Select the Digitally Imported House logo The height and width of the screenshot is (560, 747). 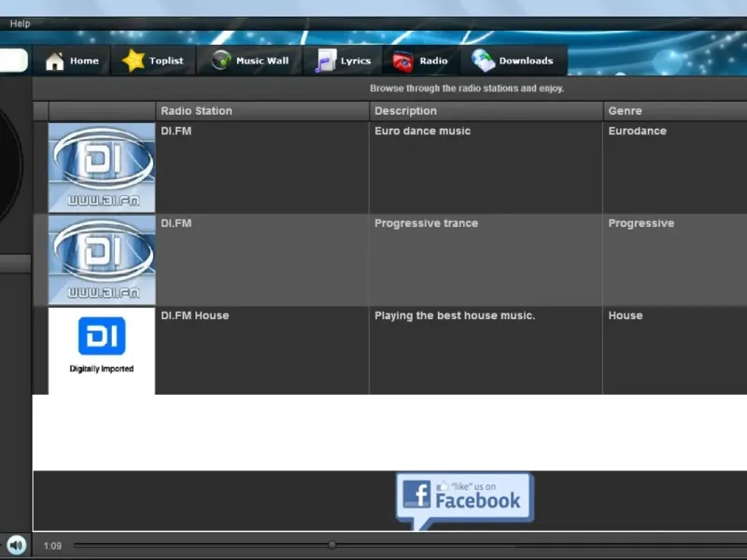pyautogui.click(x=102, y=351)
